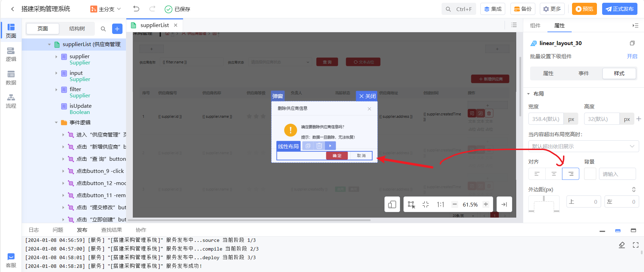Go back using the top-left arrow
644x272 pixels.
[12, 9]
